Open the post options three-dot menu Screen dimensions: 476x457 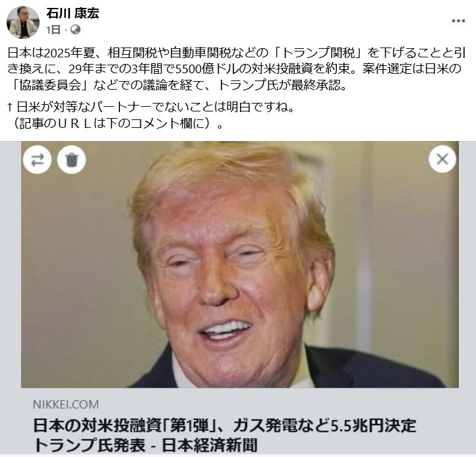[x=458, y=20]
